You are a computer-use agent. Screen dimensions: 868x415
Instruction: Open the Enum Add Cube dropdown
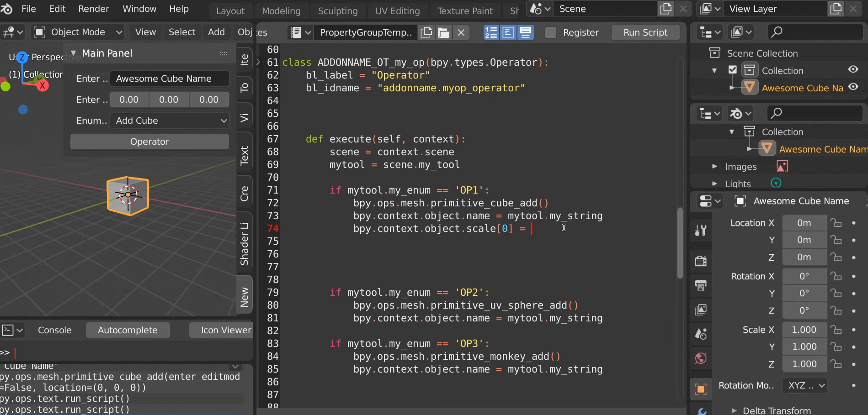[x=170, y=121]
